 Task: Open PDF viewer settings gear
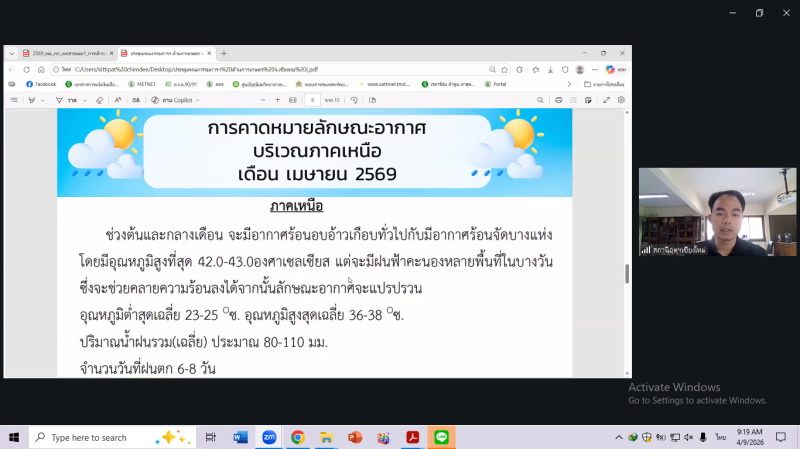621,100
